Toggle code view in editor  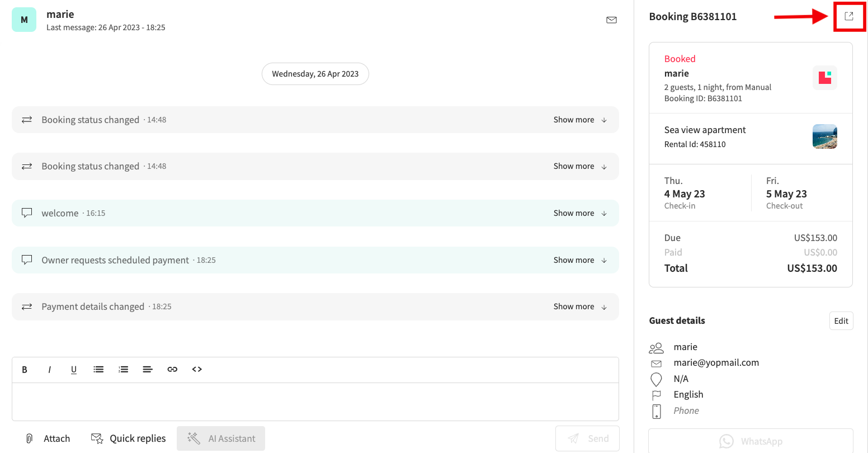(197, 370)
